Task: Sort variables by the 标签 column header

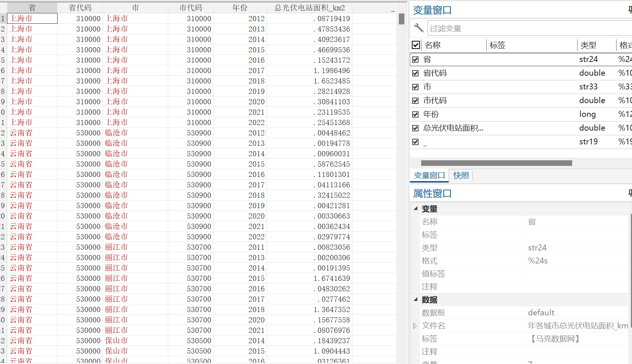Action: [x=497, y=45]
